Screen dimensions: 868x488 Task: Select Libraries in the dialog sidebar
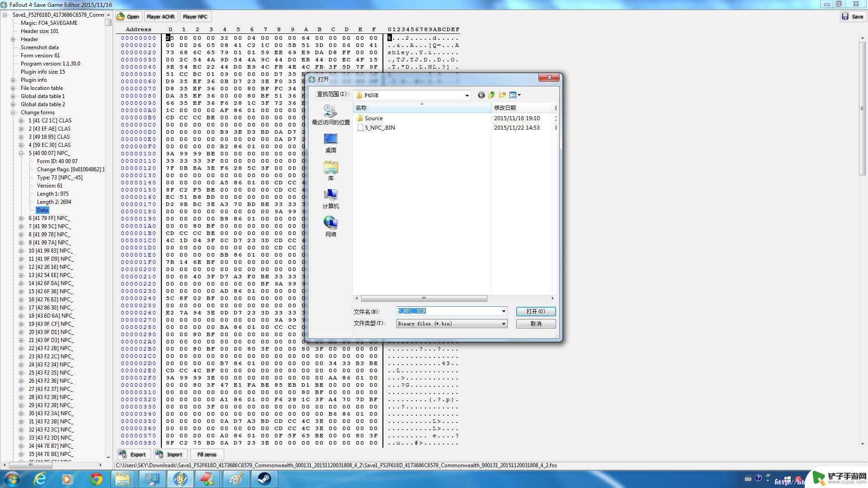330,171
